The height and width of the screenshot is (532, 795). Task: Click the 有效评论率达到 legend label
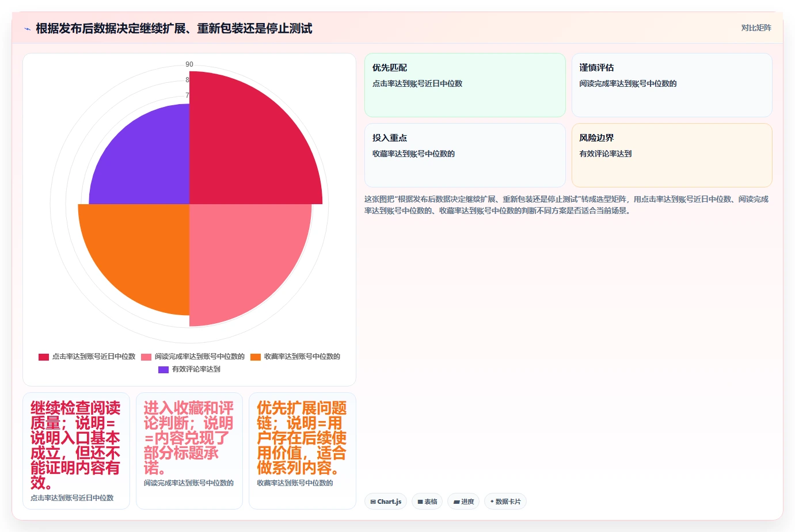coord(196,369)
